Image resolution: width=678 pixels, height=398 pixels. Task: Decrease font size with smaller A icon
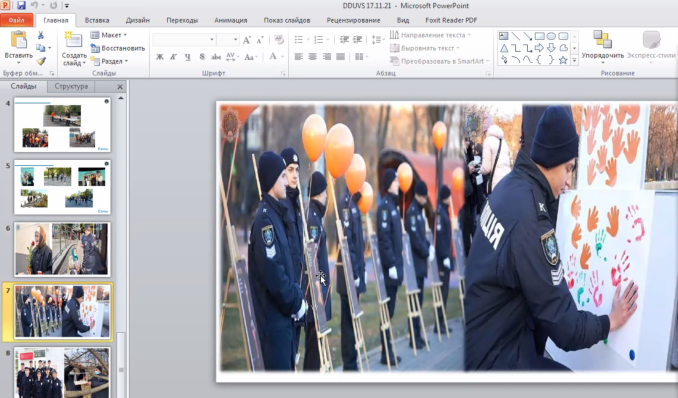coord(260,40)
